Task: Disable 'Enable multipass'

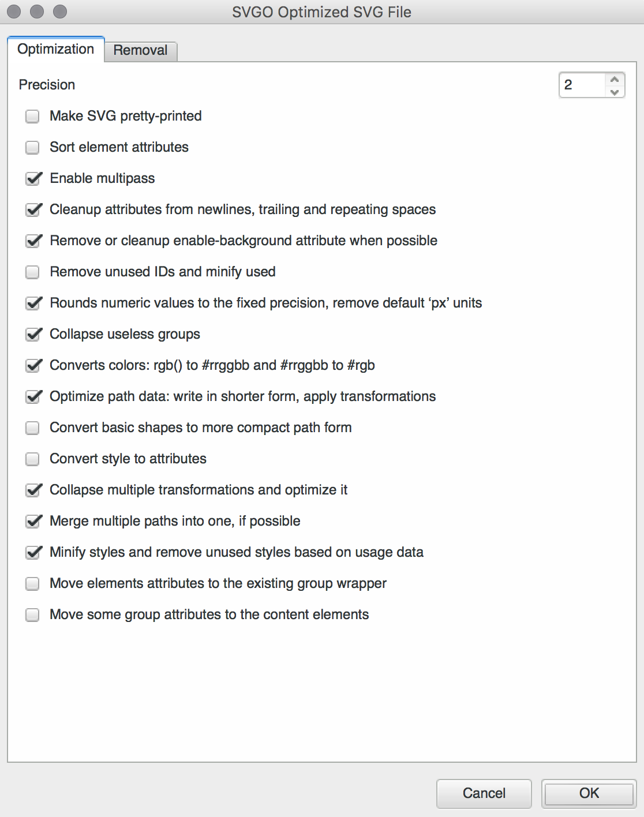Action: tap(32, 178)
